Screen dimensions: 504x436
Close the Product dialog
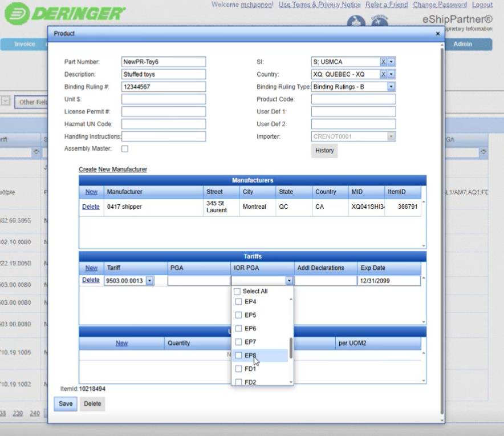[438, 34]
